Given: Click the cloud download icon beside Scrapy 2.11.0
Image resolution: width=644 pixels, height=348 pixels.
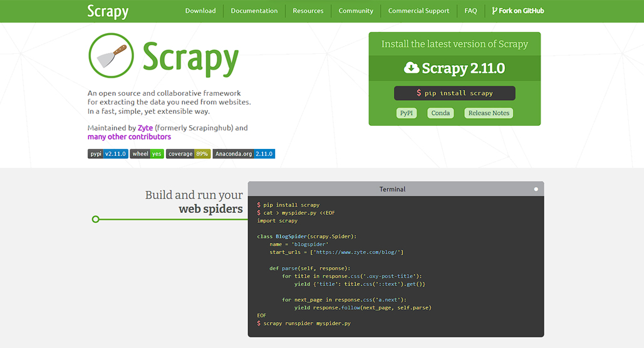Looking at the screenshot, I should [412, 68].
